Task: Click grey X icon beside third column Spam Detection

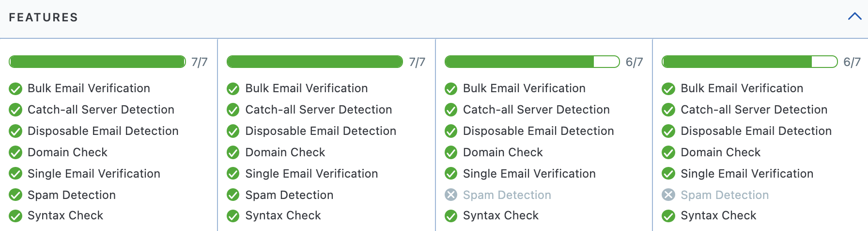Action: pyautogui.click(x=451, y=195)
